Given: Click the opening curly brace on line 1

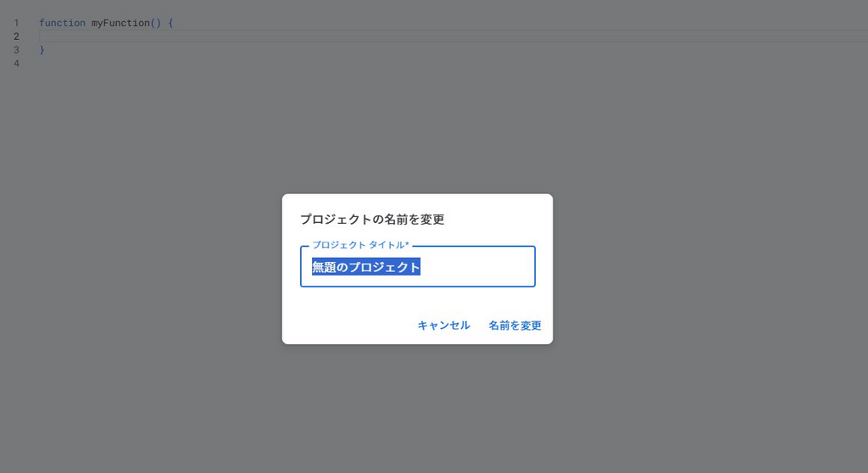Looking at the screenshot, I should click(x=170, y=23).
